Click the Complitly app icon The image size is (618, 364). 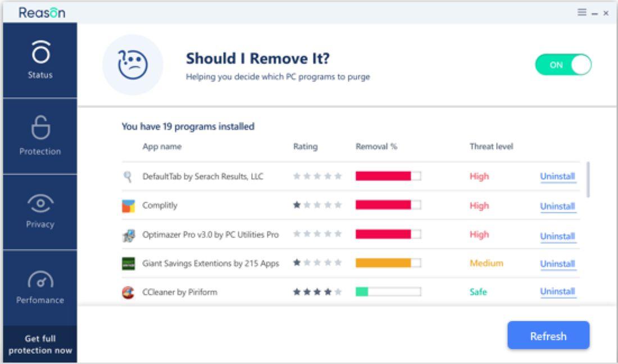click(128, 206)
